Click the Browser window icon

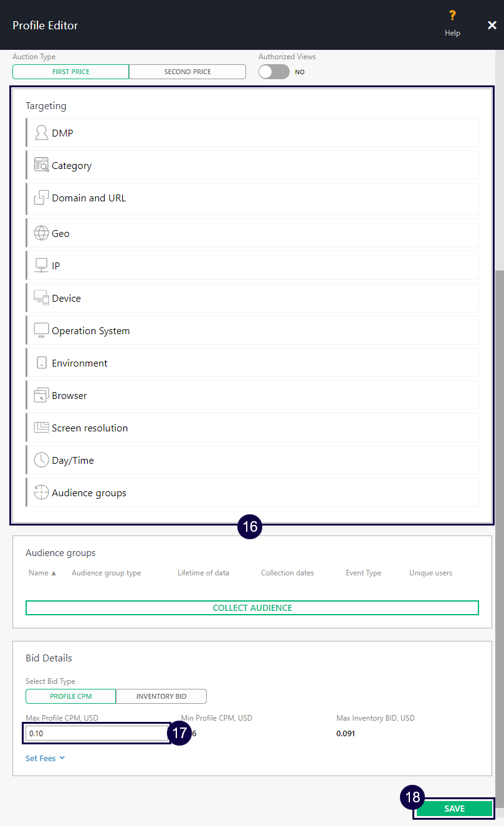point(41,395)
